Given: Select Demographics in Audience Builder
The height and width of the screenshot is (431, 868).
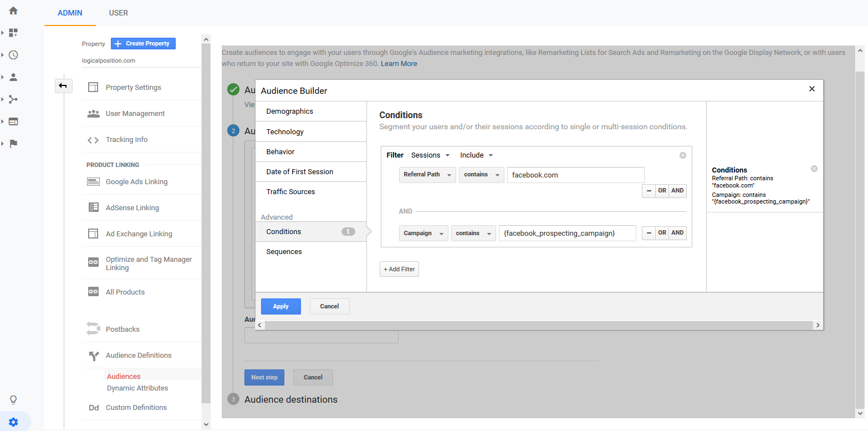Looking at the screenshot, I should (311, 111).
